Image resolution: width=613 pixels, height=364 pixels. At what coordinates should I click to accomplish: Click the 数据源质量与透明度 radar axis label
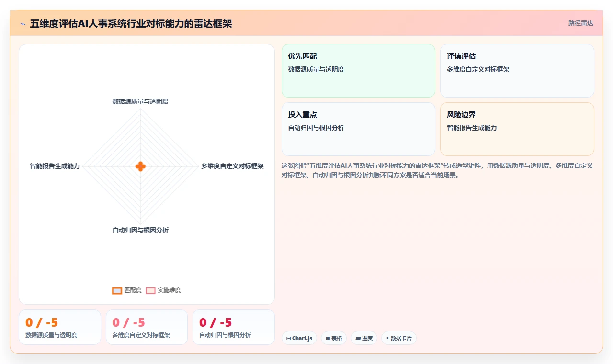point(140,101)
